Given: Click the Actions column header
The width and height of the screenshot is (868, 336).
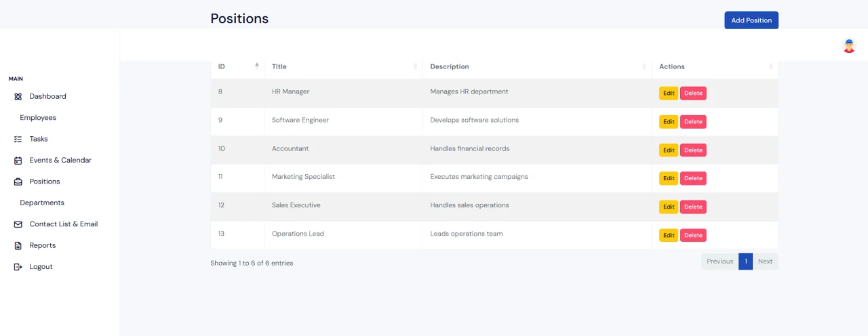Looking at the screenshot, I should pyautogui.click(x=715, y=66).
